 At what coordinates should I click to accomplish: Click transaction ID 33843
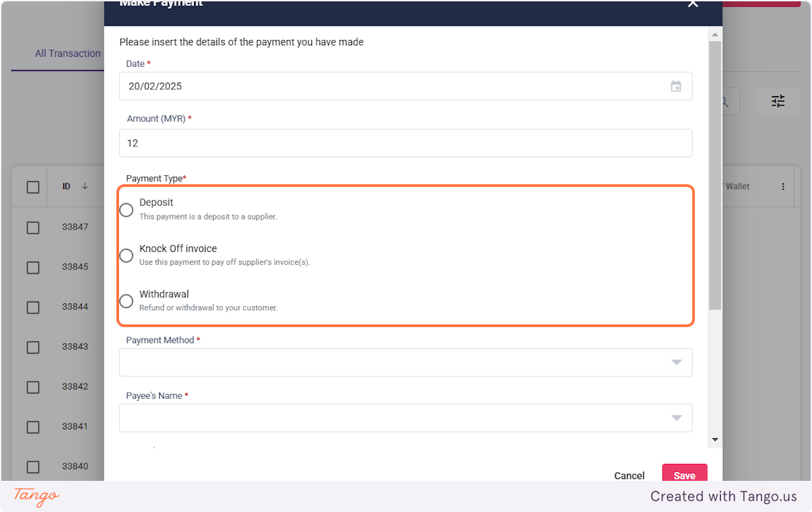pos(75,347)
